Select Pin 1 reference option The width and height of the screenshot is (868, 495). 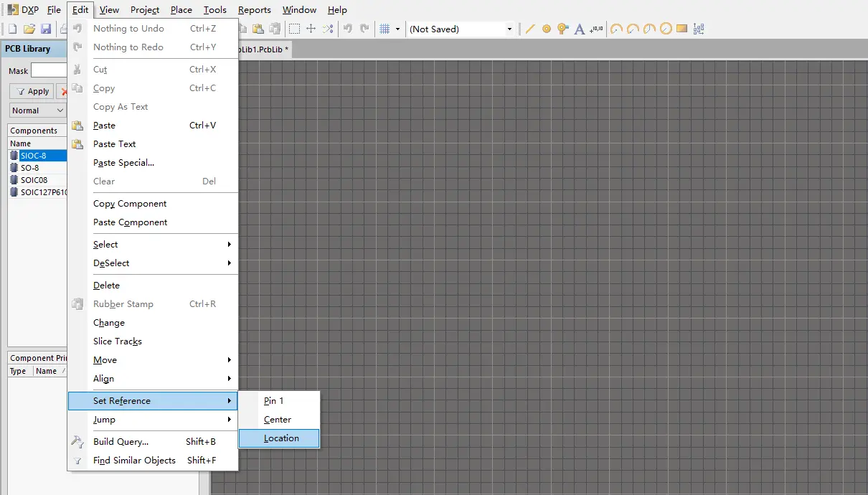click(x=273, y=401)
